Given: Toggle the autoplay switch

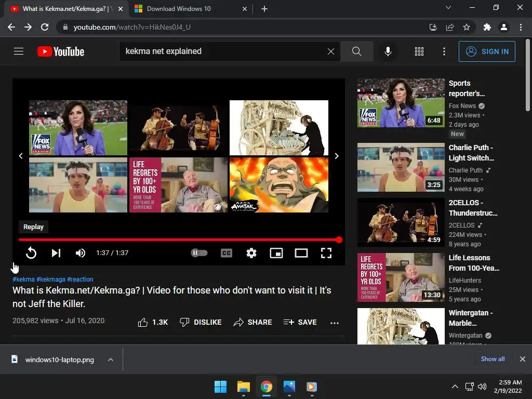Looking at the screenshot, I should click(x=199, y=253).
